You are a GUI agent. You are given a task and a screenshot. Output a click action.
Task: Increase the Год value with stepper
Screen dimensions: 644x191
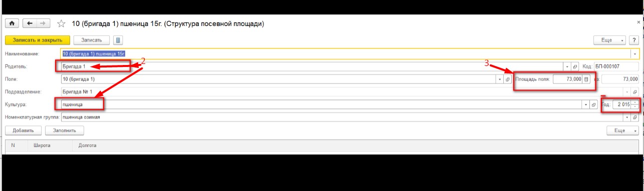point(635,103)
